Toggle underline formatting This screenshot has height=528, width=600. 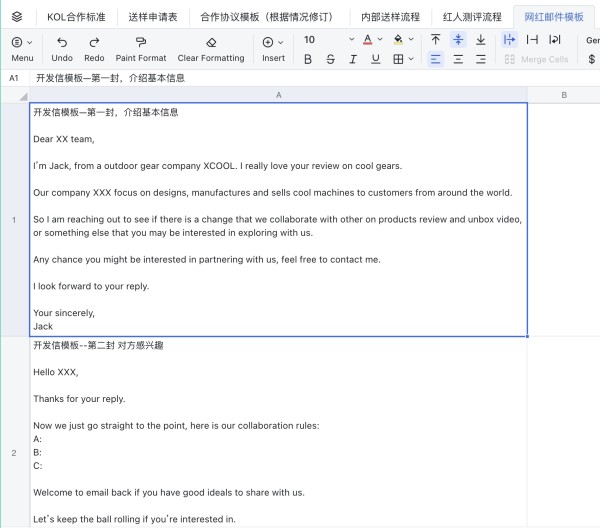click(x=376, y=59)
